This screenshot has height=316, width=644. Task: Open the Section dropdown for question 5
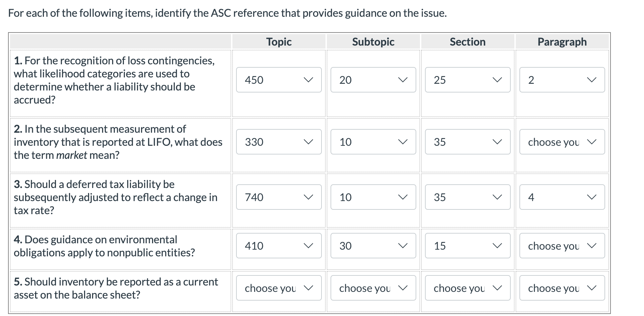[x=467, y=288]
